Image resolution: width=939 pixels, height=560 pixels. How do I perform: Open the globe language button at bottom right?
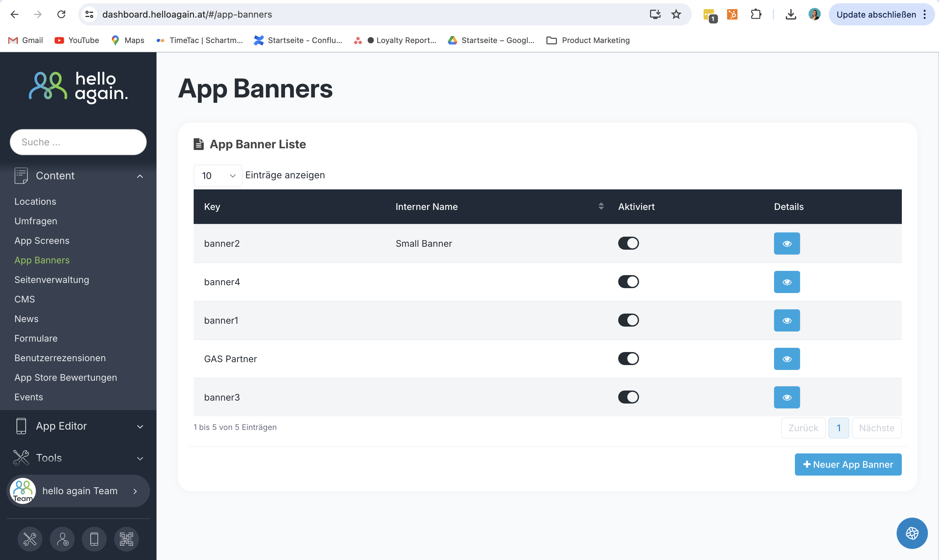pyautogui.click(x=911, y=533)
